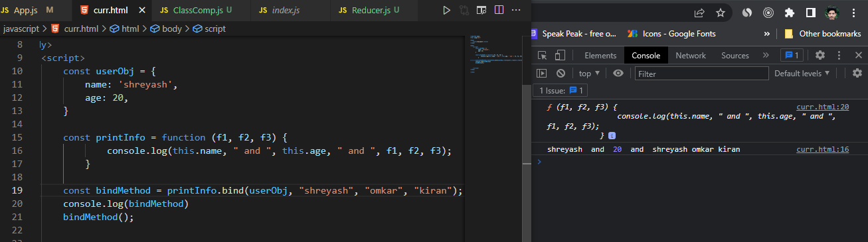
Task: Open DevTools settings gear
Action: click(820, 55)
